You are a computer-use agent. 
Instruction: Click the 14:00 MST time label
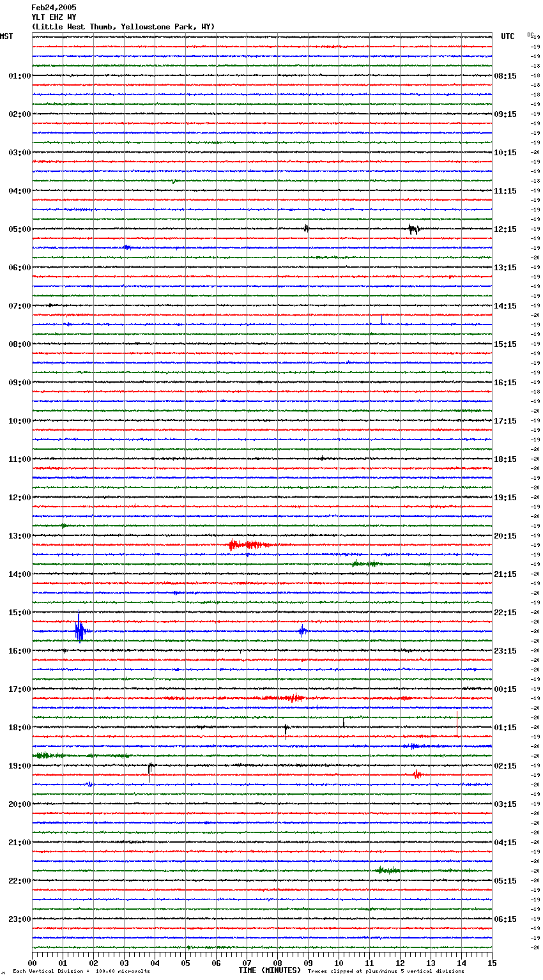pos(19,574)
